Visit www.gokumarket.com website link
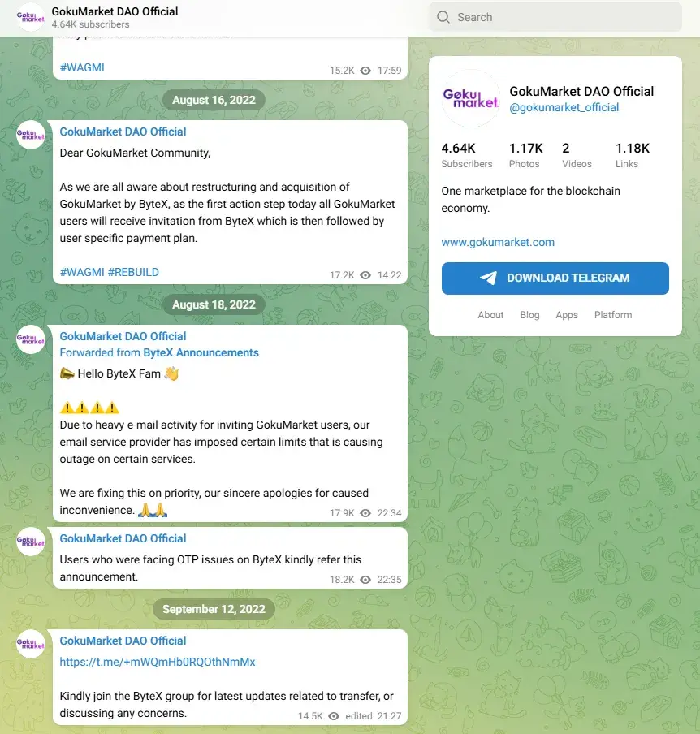The image size is (700, 734). click(498, 242)
